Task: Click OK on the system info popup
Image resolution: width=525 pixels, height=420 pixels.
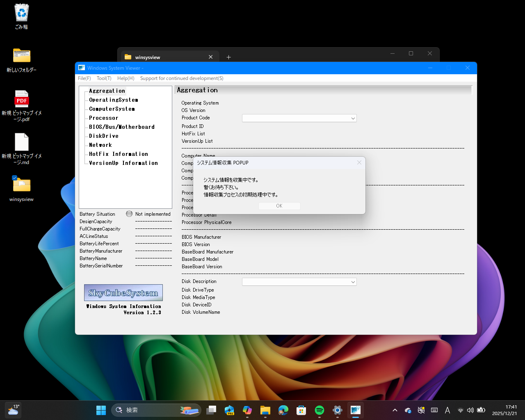Action: click(x=279, y=205)
